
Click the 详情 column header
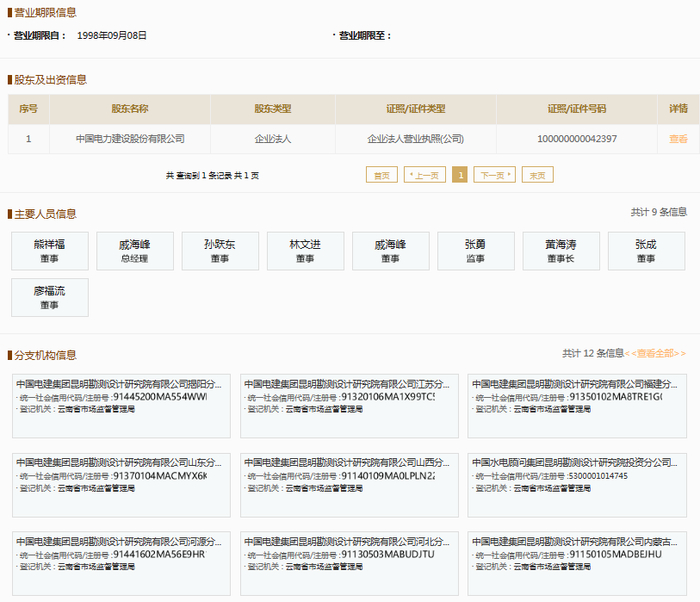click(x=678, y=109)
